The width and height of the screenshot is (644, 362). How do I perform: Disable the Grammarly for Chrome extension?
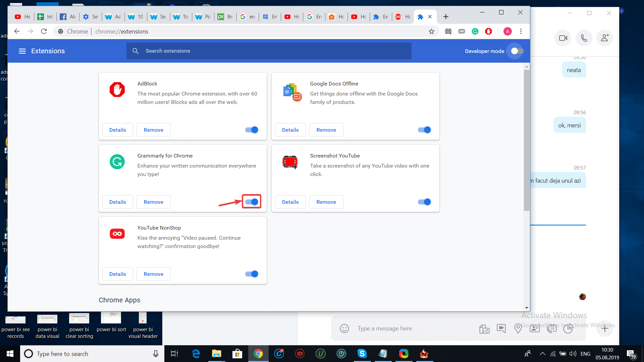(x=252, y=202)
